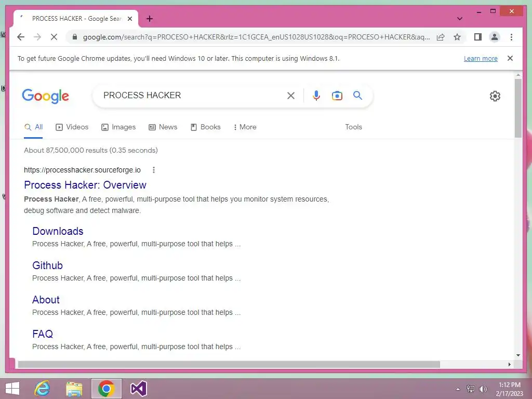This screenshot has width=532, height=399.
Task: Open Google quick settings gear
Action: click(495, 96)
